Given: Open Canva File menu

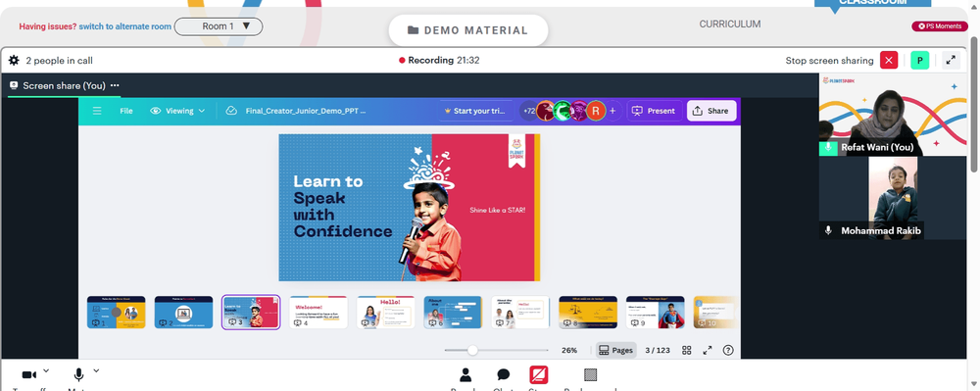Looking at the screenshot, I should (126, 111).
